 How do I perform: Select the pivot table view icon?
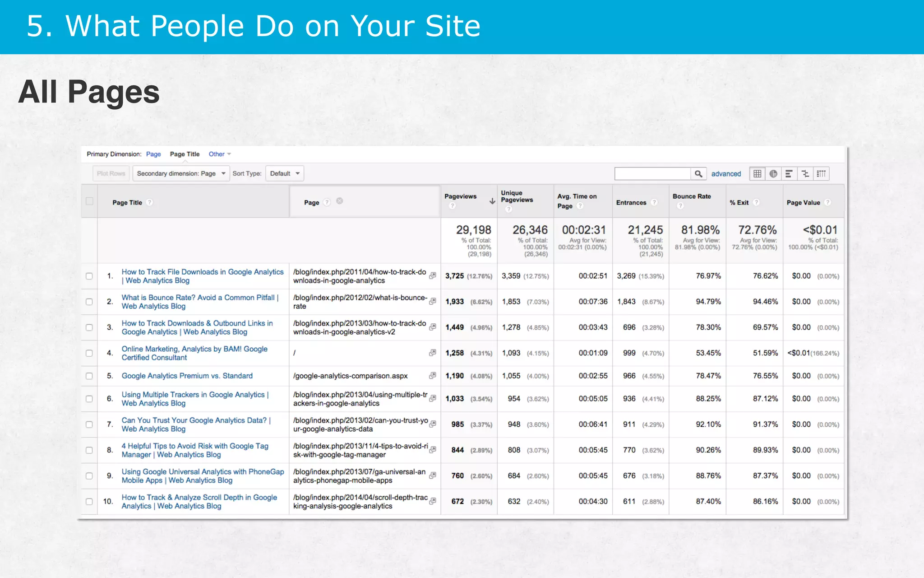[x=822, y=174]
